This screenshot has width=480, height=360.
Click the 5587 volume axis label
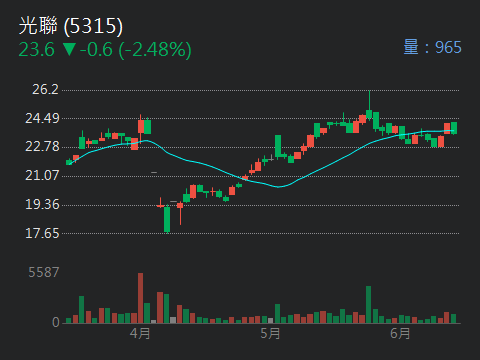44,273
